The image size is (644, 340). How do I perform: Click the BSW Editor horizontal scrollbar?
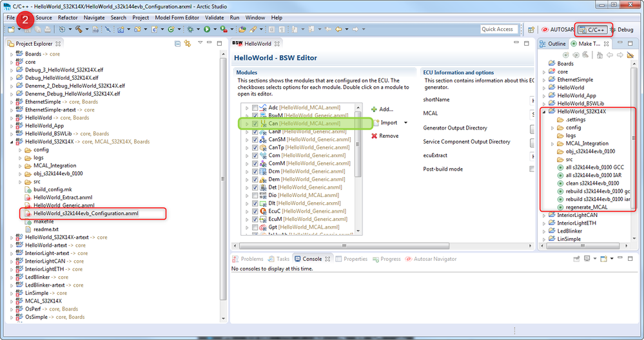pos(344,246)
